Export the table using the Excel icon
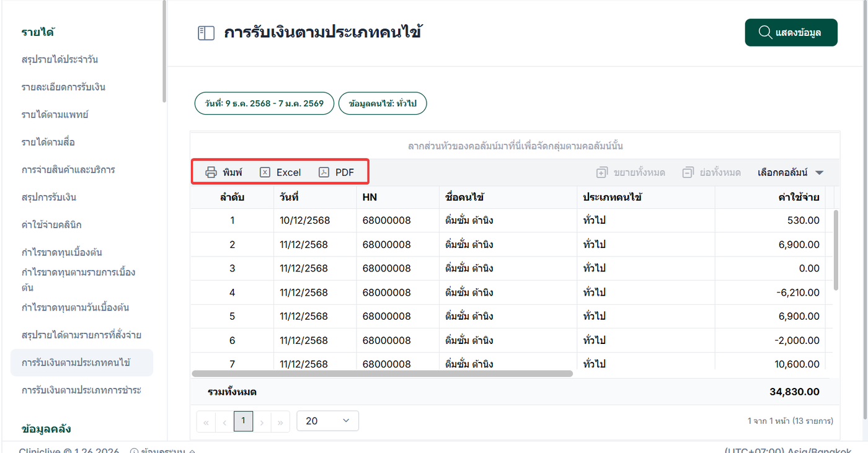Image resolution: width=868 pixels, height=453 pixels. [265, 172]
